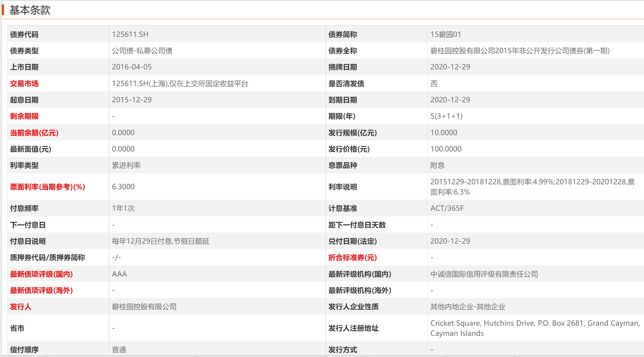
Task: Click the 剩余期限 red label
Action: tap(24, 116)
